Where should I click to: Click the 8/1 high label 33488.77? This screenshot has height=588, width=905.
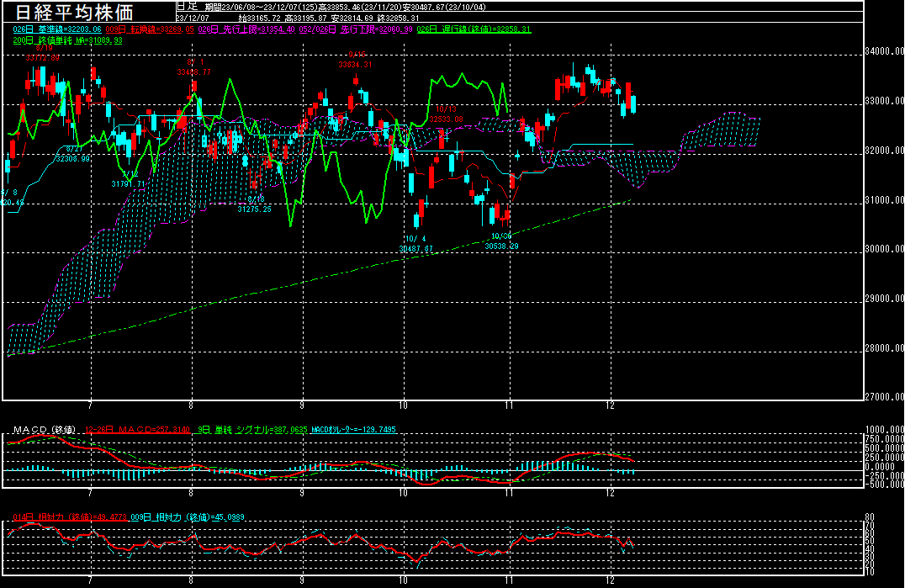coord(194,72)
